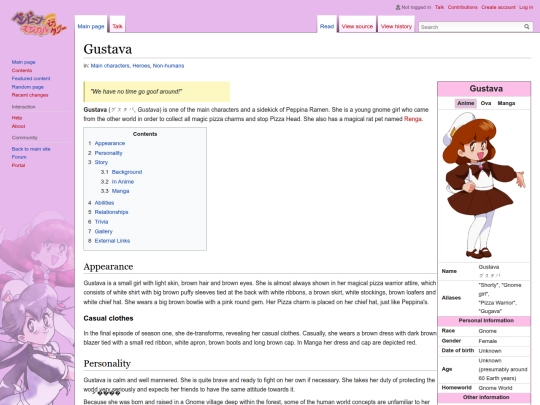Screen dimensions: 540x405
Task: Switch the infobox to Manga
Action: (506, 103)
